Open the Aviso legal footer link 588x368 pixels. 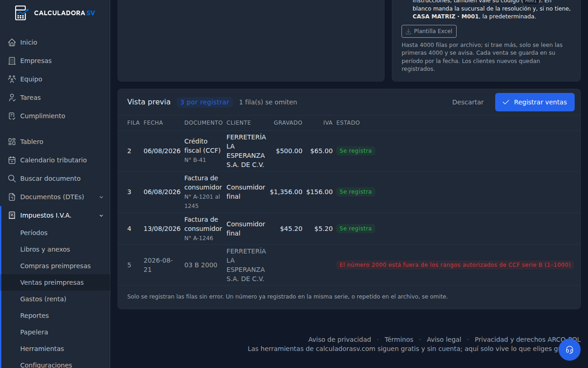point(444,339)
